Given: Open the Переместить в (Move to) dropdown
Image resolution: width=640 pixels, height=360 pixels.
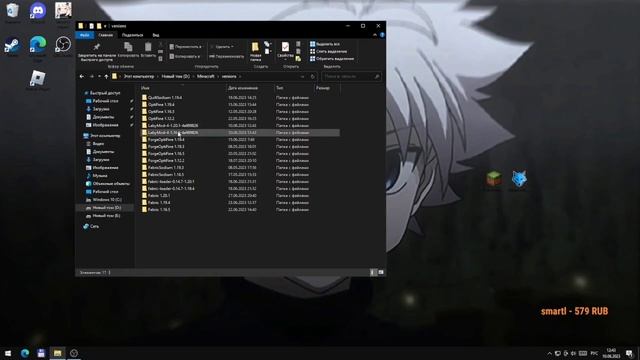Looking at the screenshot, I should point(185,47).
